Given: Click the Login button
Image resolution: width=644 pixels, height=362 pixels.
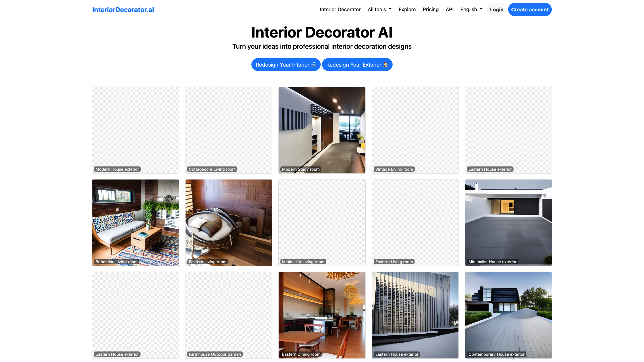Looking at the screenshot, I should tap(496, 9).
